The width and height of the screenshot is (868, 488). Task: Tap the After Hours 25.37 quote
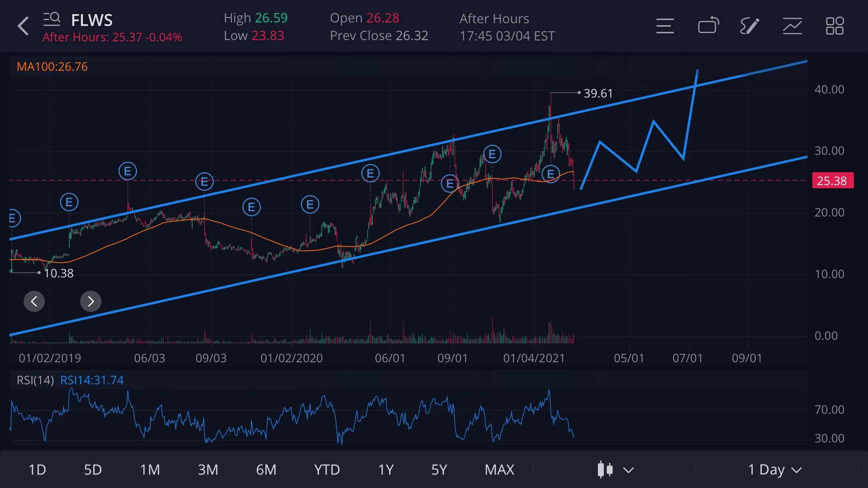[112, 37]
